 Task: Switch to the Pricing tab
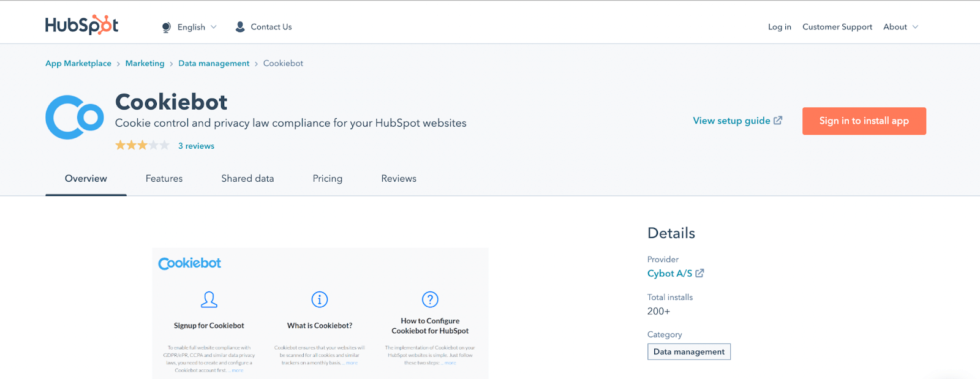[x=327, y=179]
